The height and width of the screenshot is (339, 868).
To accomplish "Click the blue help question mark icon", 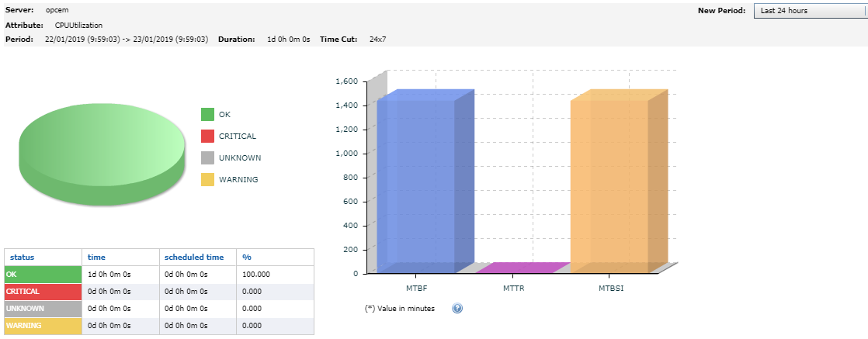I will point(457,308).
